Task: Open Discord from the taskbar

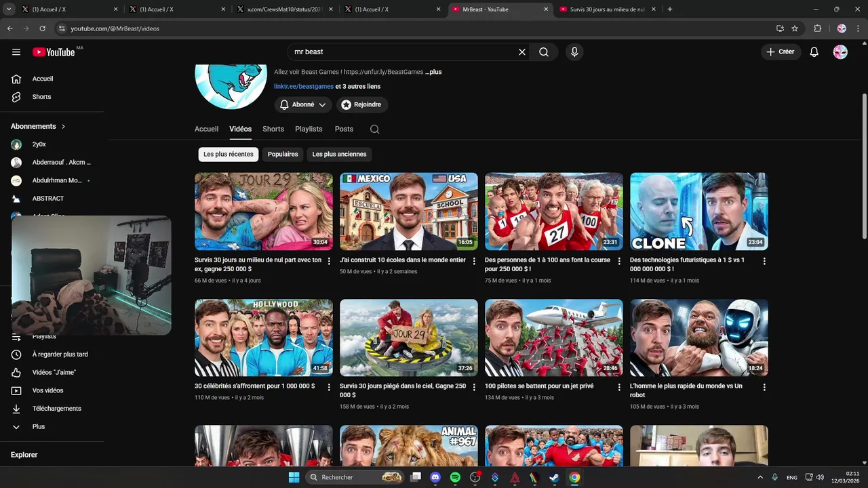Action: [435, 477]
